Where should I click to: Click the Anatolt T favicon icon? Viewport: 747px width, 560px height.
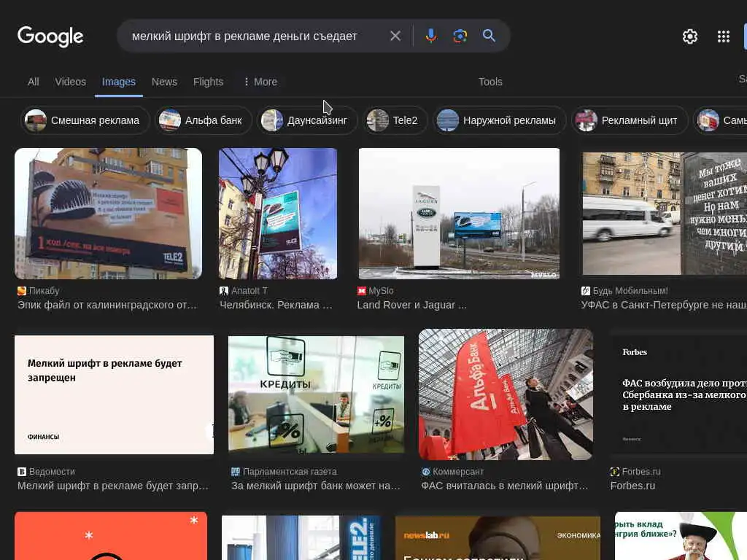(224, 290)
